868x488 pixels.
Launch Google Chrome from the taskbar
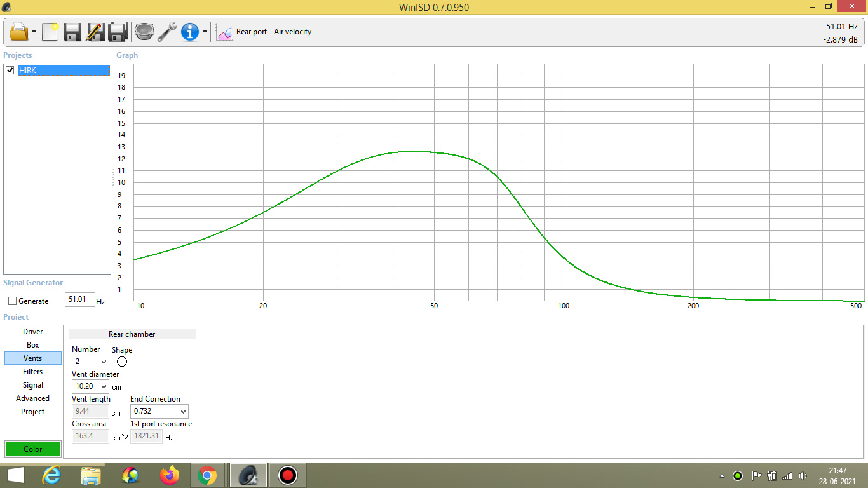(207, 475)
